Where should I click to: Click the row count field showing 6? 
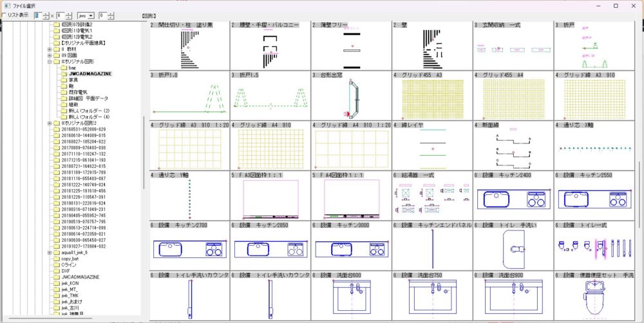pyautogui.click(x=61, y=14)
